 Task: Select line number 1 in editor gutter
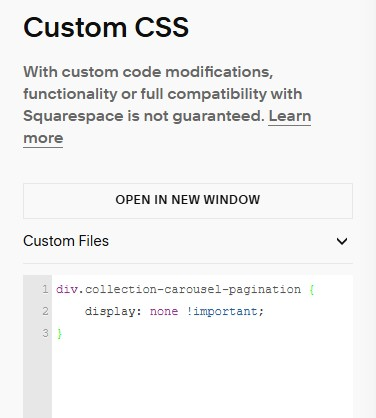click(x=45, y=289)
